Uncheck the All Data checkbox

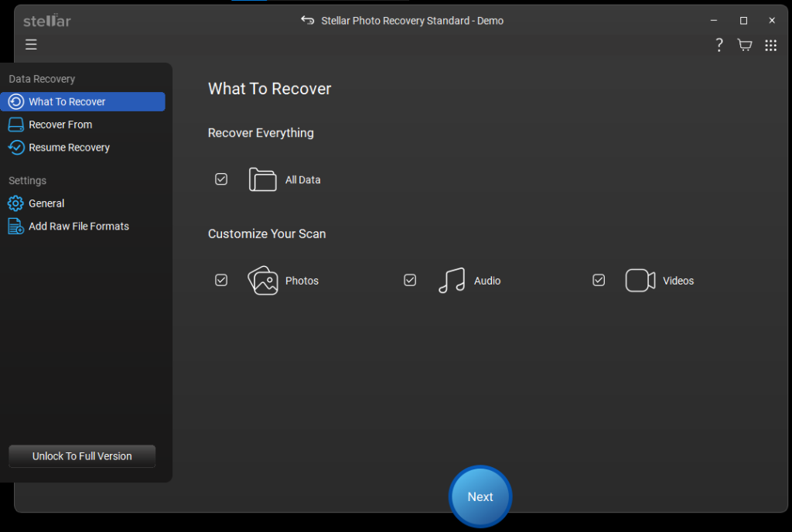tap(221, 179)
